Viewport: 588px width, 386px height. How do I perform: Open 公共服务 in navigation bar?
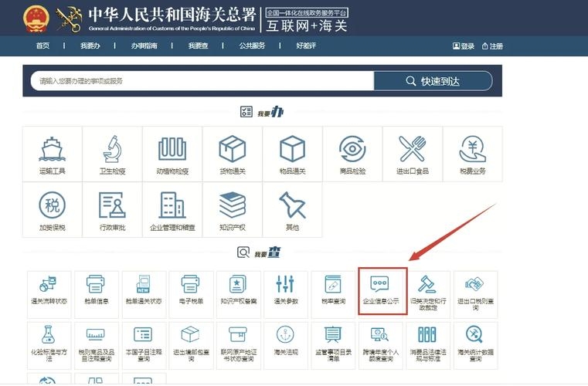tap(252, 46)
